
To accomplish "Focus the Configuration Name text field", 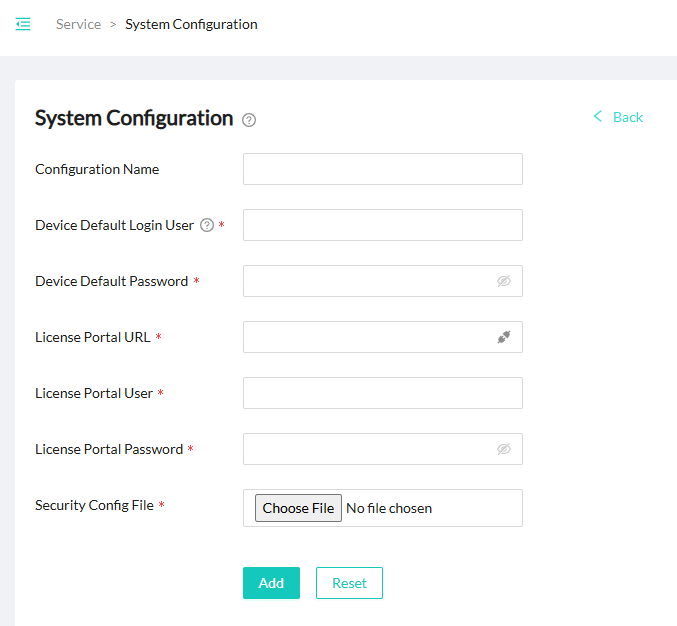I will 382,169.
